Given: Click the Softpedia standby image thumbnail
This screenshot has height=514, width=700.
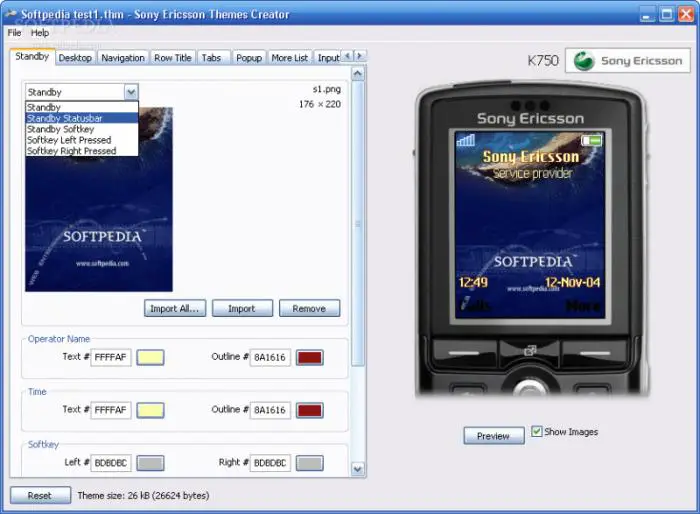Looking at the screenshot, I should coord(99,200).
